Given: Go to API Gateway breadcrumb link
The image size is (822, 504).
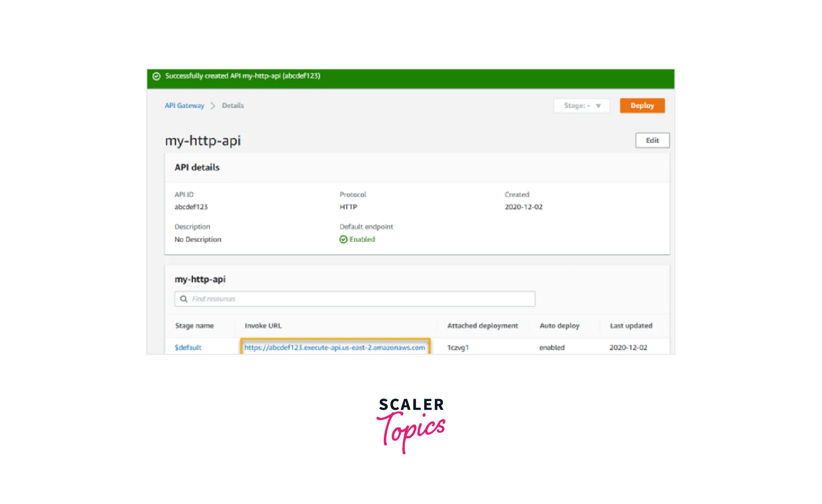Looking at the screenshot, I should pos(184,106).
